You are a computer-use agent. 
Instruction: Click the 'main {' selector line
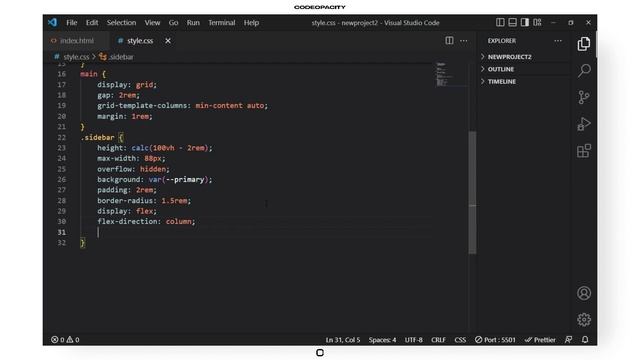coord(93,74)
